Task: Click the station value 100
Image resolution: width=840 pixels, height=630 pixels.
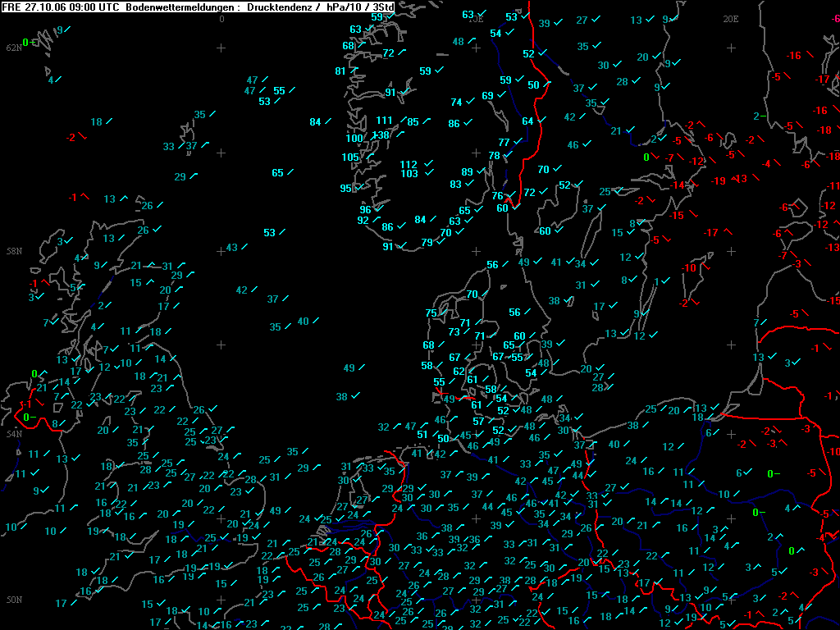Action: coord(354,138)
